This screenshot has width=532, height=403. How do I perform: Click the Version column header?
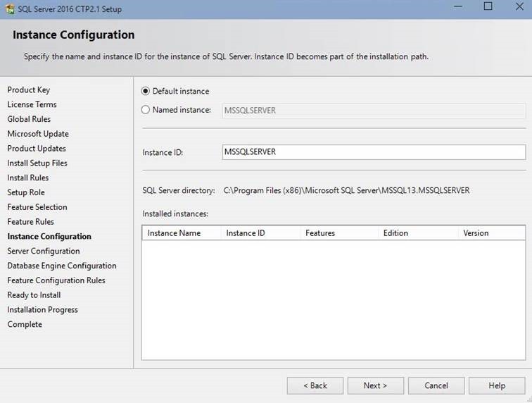point(492,233)
